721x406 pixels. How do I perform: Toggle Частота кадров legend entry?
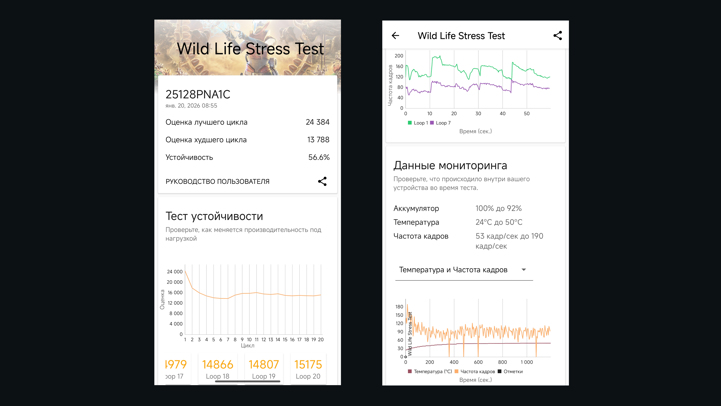(475, 372)
